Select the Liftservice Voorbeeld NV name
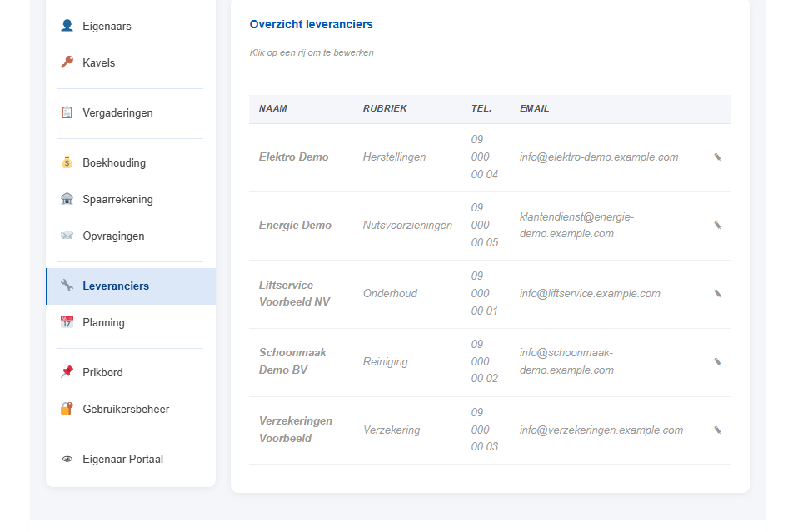This screenshot has width=788, height=532. [x=295, y=293]
